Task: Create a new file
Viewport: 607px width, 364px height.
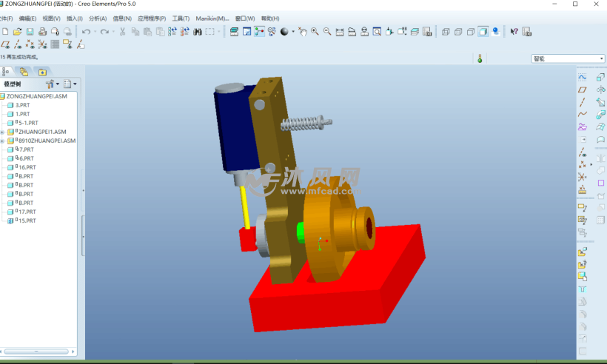Action: click(5, 32)
